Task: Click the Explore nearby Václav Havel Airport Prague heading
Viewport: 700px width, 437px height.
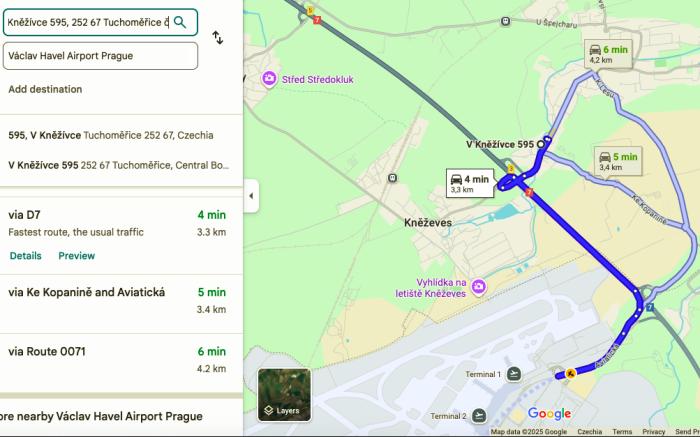Action: (x=101, y=416)
